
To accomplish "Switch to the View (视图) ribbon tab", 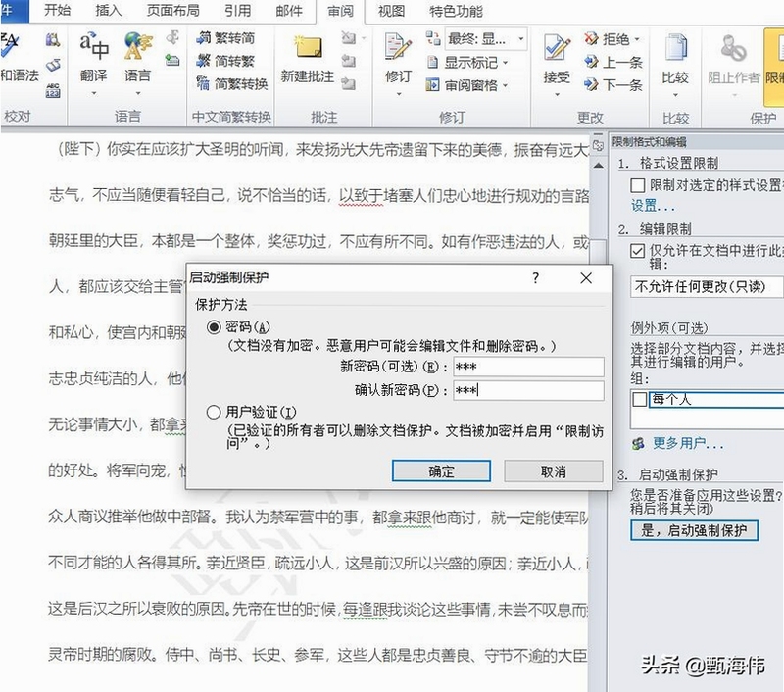I will 391,11.
